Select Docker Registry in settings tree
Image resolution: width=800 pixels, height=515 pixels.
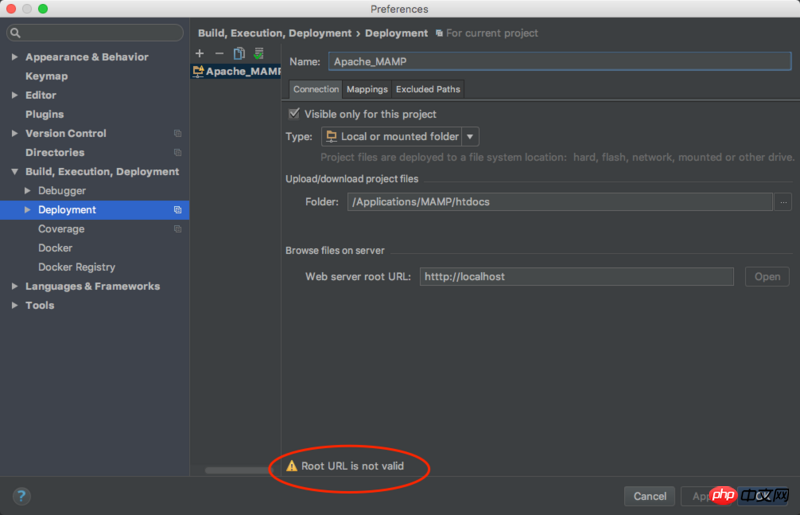click(77, 267)
